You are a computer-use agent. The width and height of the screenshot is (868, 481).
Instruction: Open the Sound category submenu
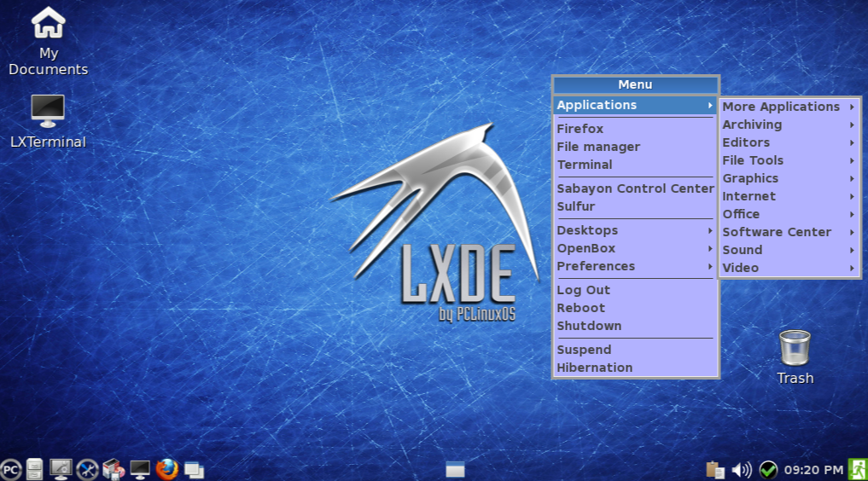[789, 250]
